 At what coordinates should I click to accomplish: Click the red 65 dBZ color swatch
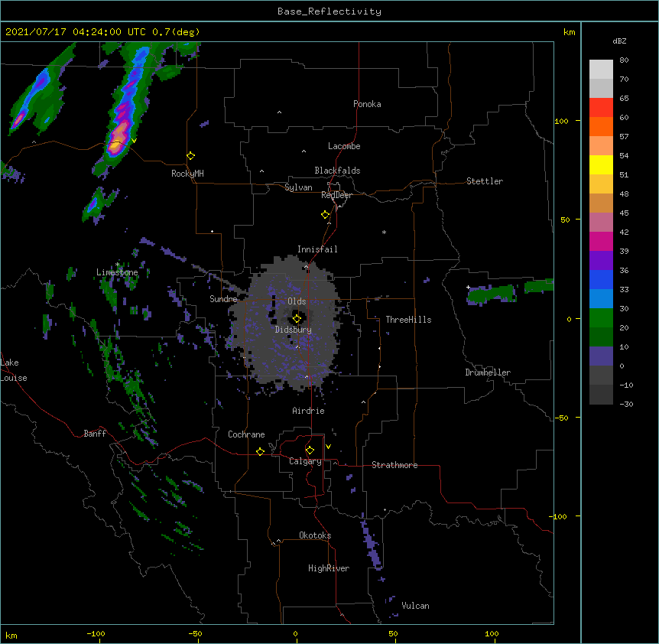(x=601, y=107)
